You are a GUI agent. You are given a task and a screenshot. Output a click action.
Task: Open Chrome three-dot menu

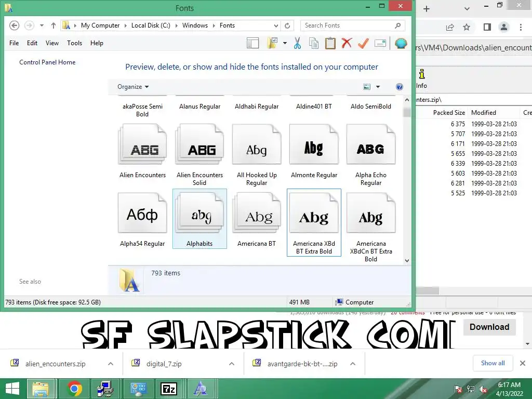[521, 27]
